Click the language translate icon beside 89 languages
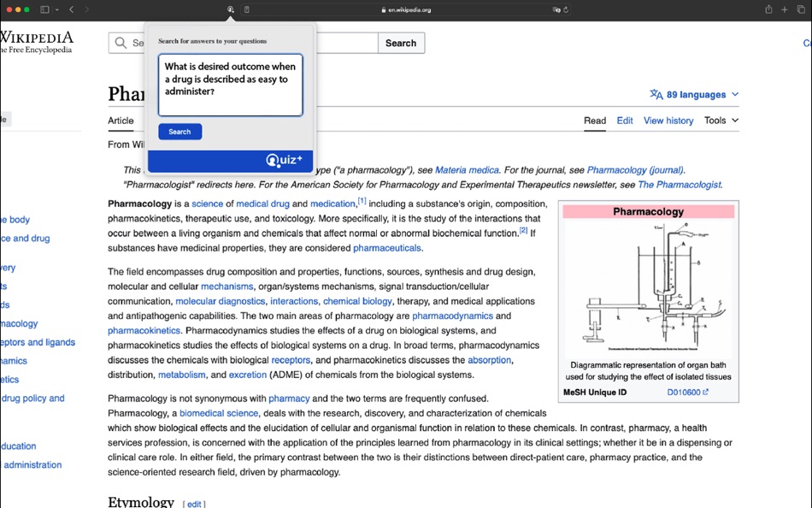812x508 pixels. (x=656, y=94)
